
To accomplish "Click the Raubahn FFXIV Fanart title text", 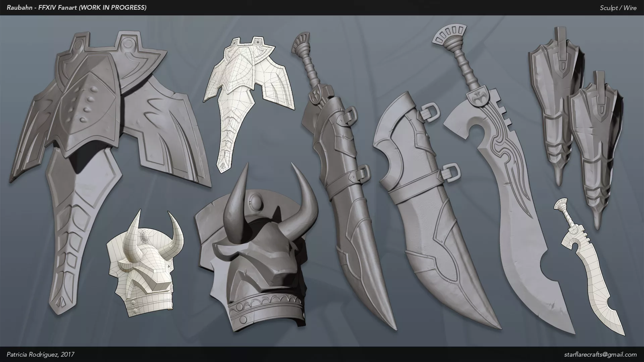I will pyautogui.click(x=76, y=7).
